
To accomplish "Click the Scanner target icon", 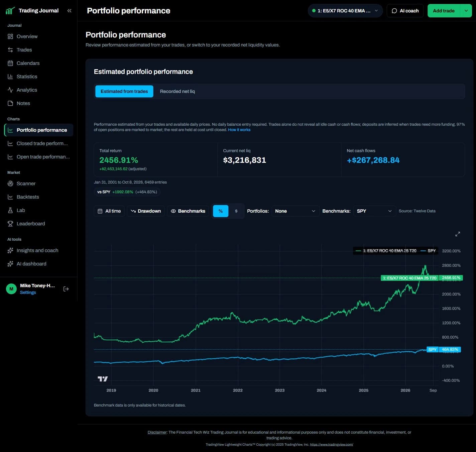I will [x=10, y=184].
